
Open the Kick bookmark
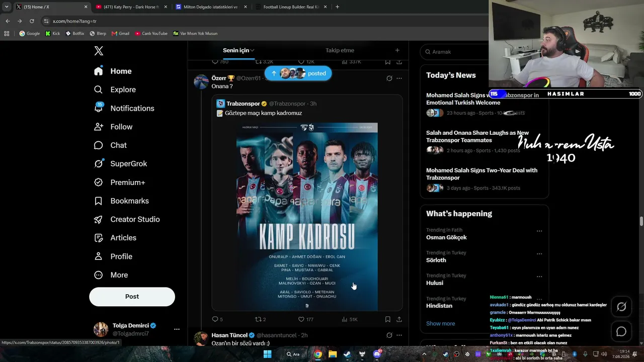click(x=52, y=34)
